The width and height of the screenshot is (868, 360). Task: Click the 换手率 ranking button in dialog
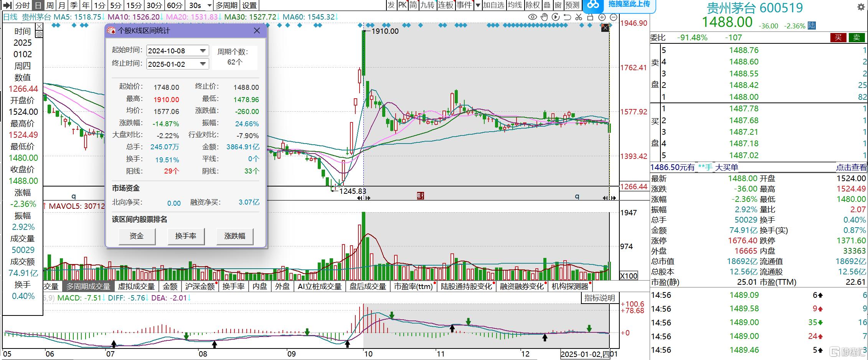(186, 236)
